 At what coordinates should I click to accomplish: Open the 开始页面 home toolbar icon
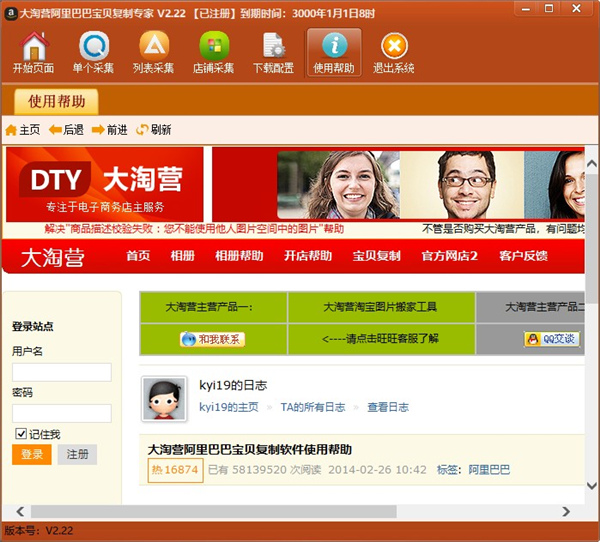pyautogui.click(x=34, y=52)
